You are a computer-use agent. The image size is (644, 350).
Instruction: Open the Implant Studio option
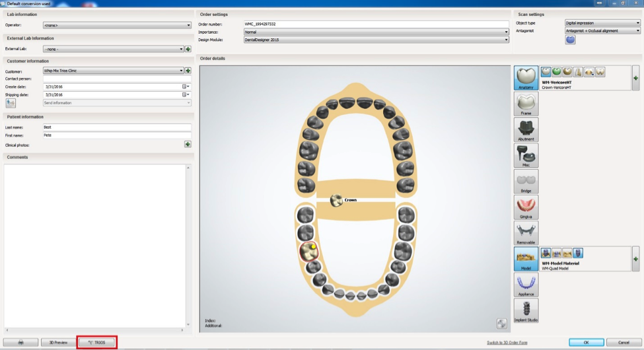point(526,310)
